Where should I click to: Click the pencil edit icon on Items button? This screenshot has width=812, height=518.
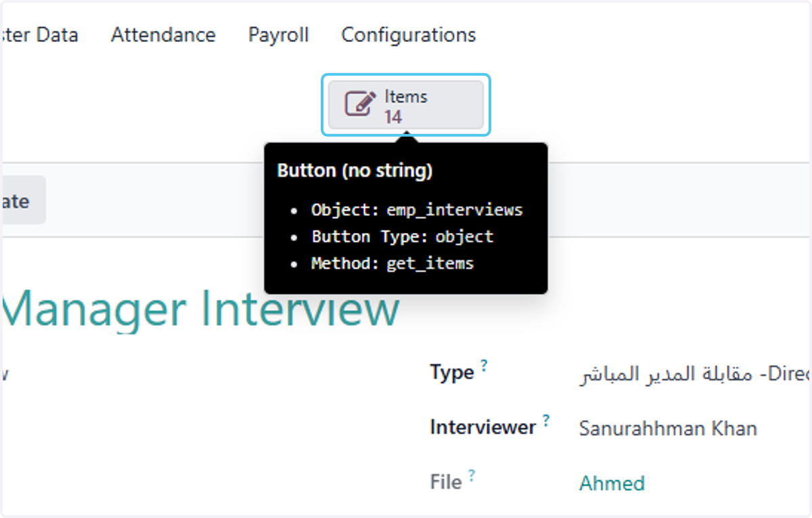[x=361, y=105]
